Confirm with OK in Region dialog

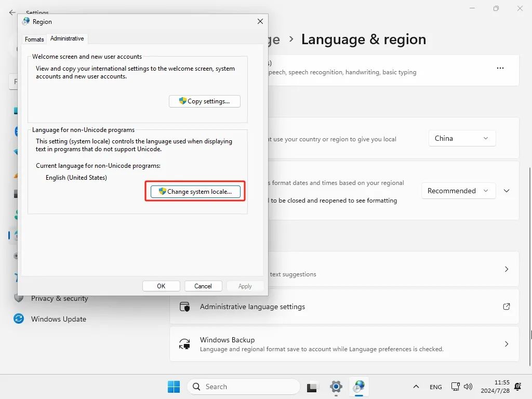click(x=161, y=286)
